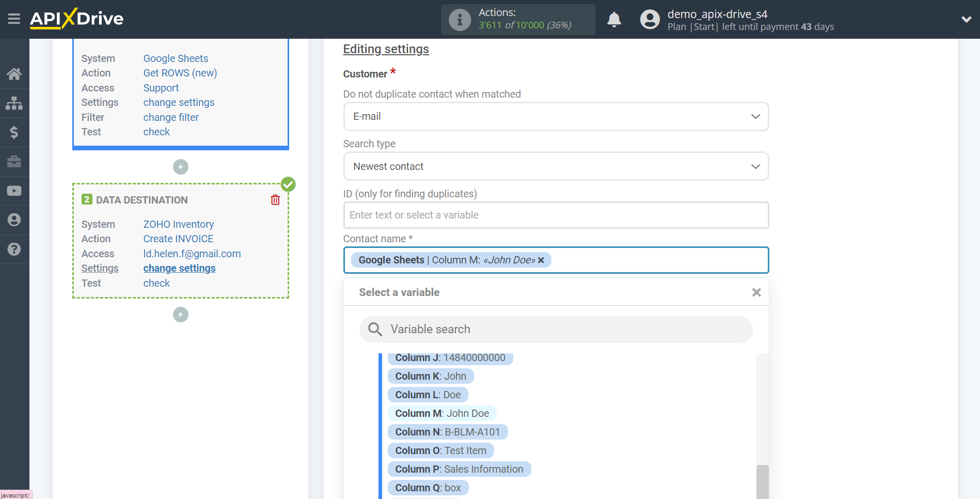
Task: Open the Newest contact search type dropdown
Action: [556, 166]
